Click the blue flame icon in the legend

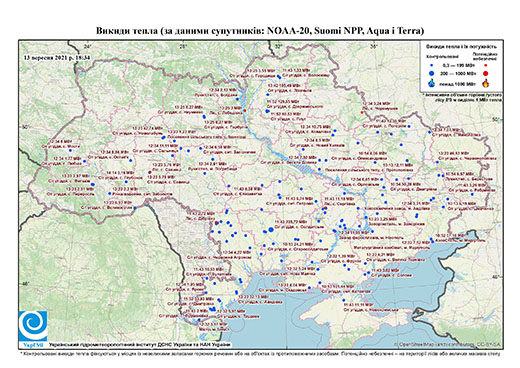click(432, 83)
